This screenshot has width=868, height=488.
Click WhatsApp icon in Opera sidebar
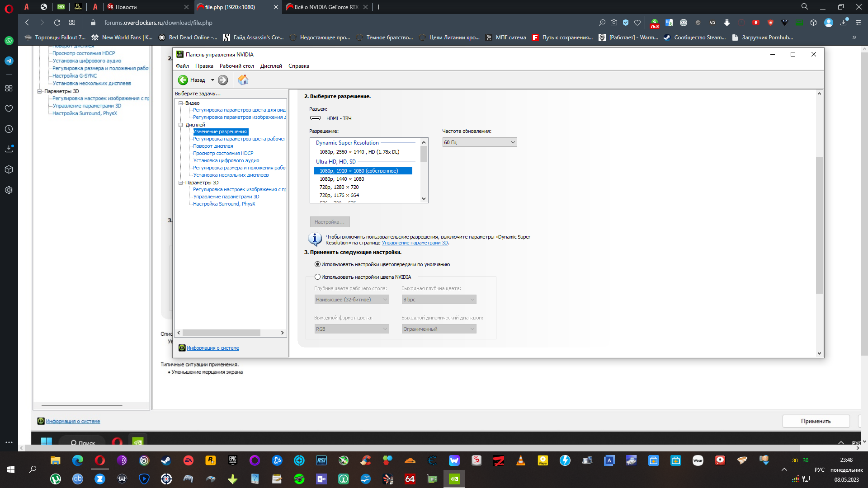coord(9,41)
